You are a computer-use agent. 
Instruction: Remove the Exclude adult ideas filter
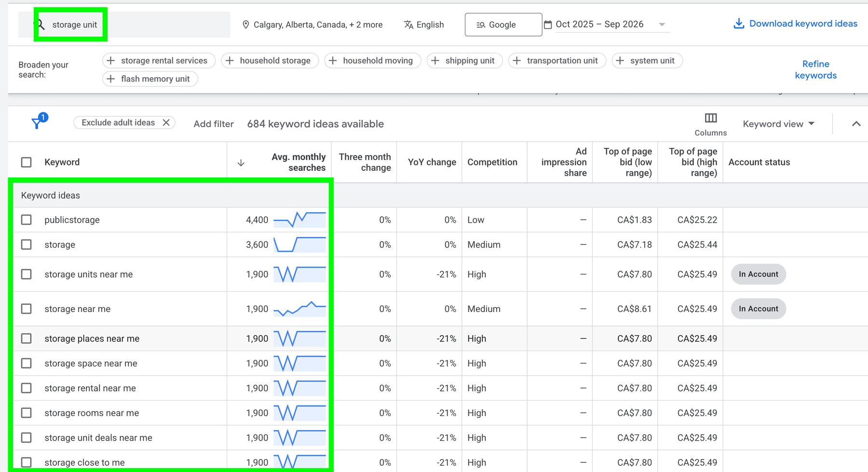click(166, 122)
